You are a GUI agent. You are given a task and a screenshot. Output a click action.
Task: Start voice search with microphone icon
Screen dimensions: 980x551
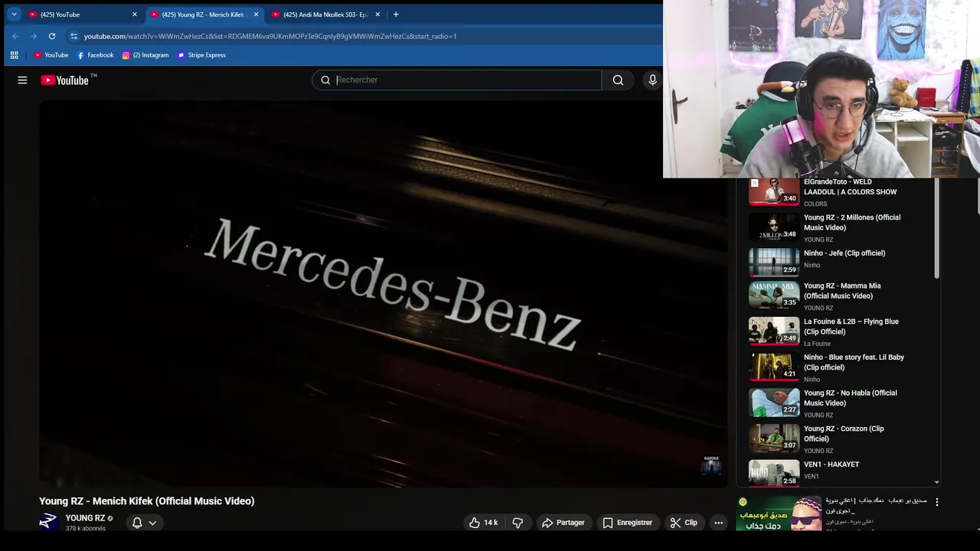(x=652, y=80)
